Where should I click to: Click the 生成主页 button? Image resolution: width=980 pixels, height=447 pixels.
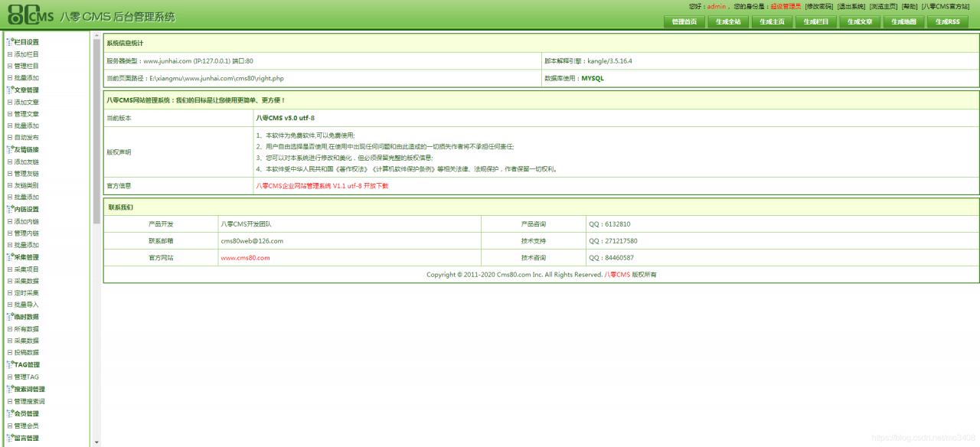pyautogui.click(x=773, y=21)
